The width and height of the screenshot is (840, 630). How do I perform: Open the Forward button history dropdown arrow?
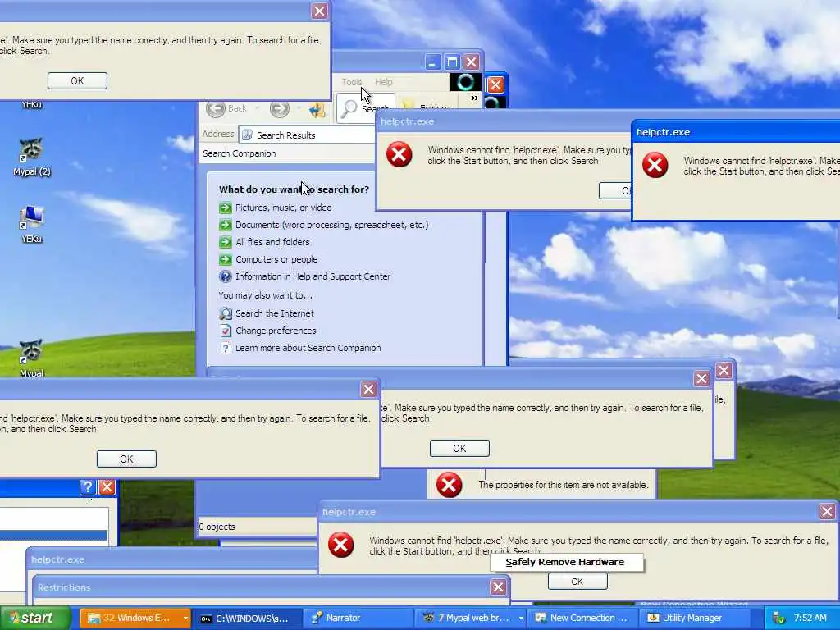coord(298,109)
